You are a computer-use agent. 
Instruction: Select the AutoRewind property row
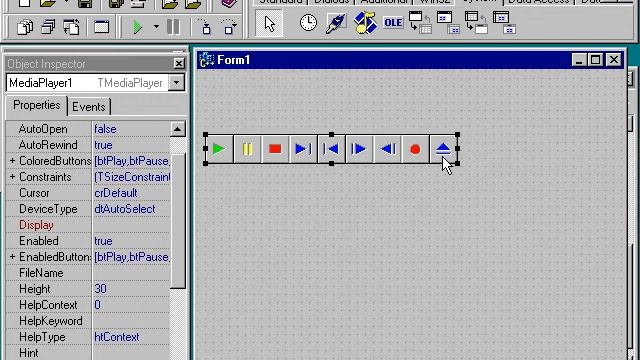(x=88, y=145)
